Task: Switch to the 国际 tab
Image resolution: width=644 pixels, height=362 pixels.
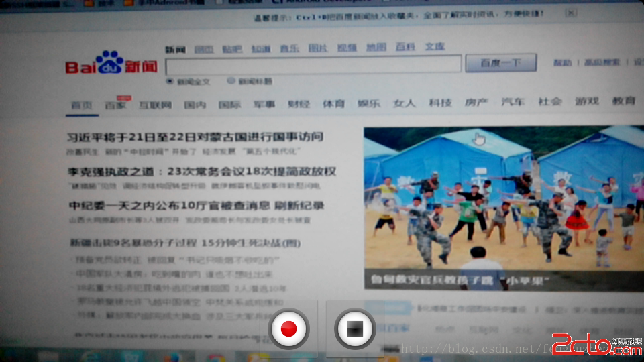Action: (229, 105)
